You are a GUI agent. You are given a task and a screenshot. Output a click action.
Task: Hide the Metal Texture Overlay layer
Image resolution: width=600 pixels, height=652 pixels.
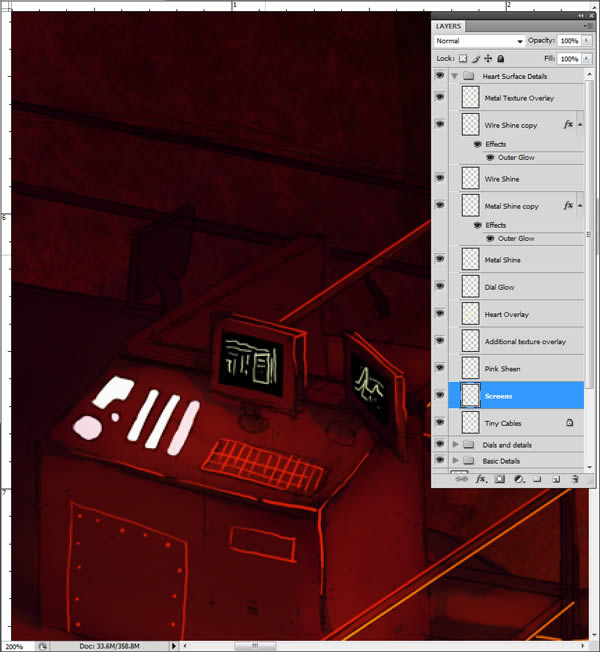440,97
